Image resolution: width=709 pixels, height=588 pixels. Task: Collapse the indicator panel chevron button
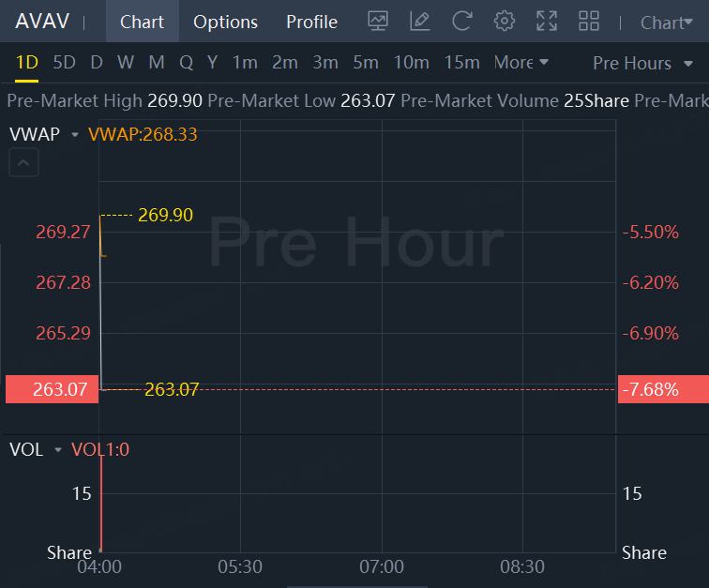(24, 163)
